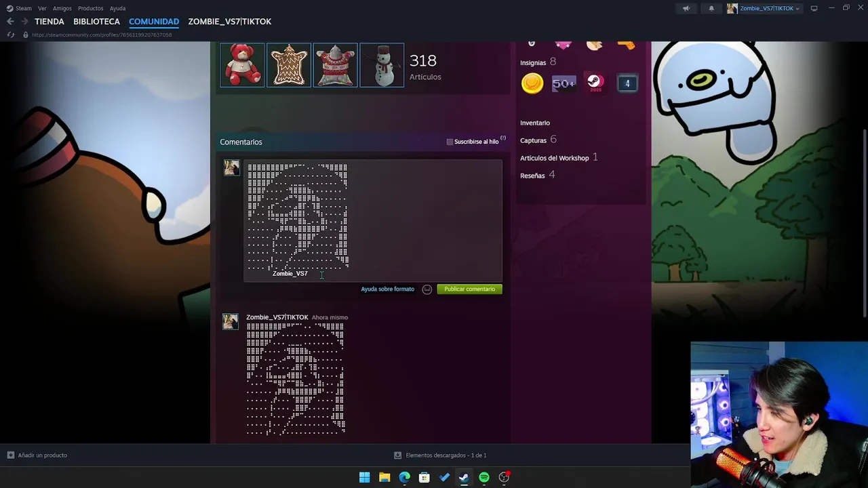Open the Capturas link
The image size is (868, 488).
tap(533, 140)
